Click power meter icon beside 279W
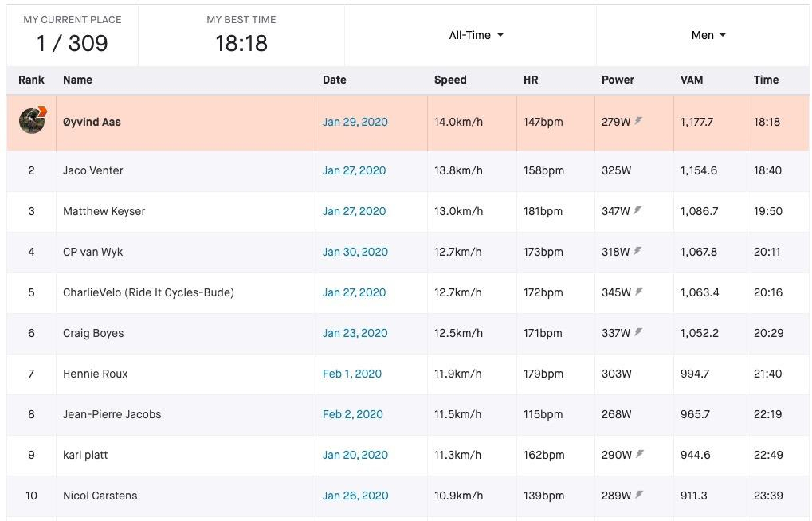Viewport: 812px width, 521px height. click(638, 121)
